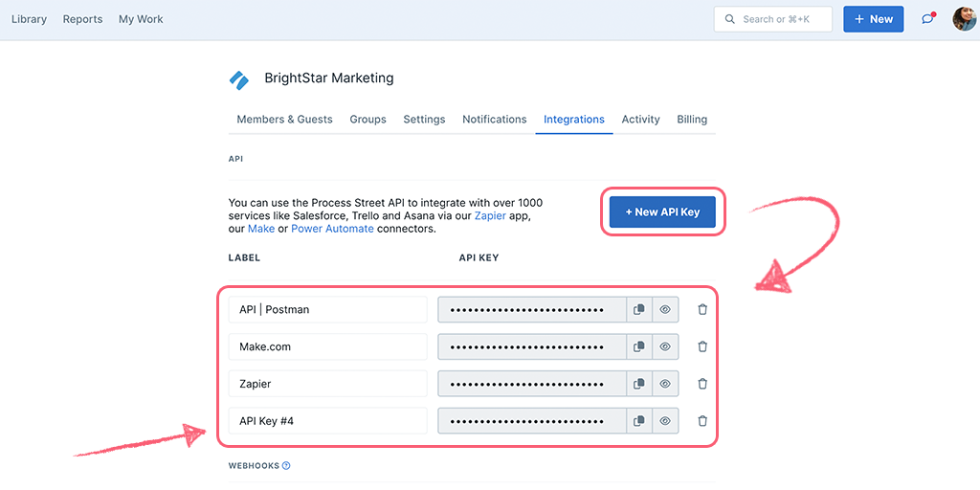Image resolution: width=980 pixels, height=490 pixels.
Task: Select the Integrations tab
Action: click(x=574, y=120)
